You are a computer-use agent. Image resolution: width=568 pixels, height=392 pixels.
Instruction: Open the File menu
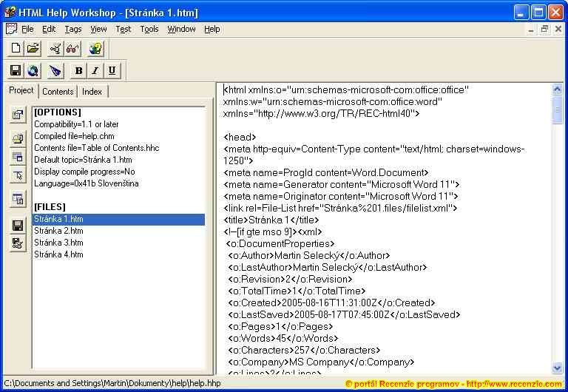click(27, 29)
